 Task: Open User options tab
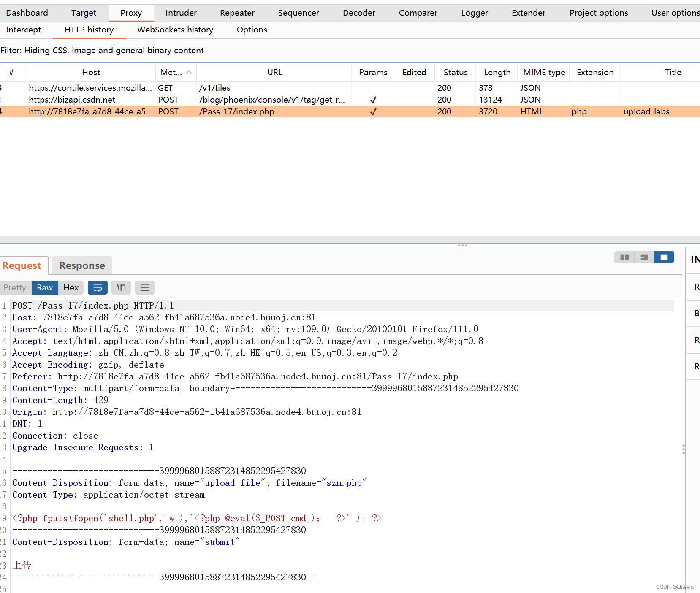pos(675,13)
